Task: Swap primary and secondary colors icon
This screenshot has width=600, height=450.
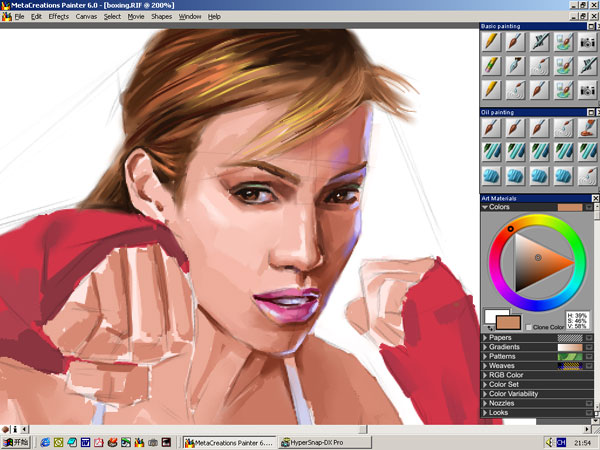Action: point(490,327)
